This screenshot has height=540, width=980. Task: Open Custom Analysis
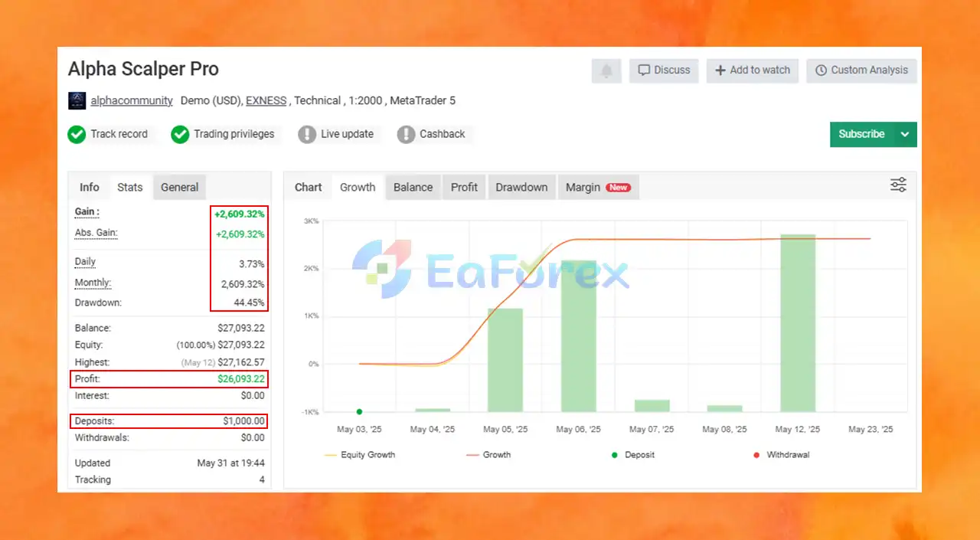pos(861,70)
